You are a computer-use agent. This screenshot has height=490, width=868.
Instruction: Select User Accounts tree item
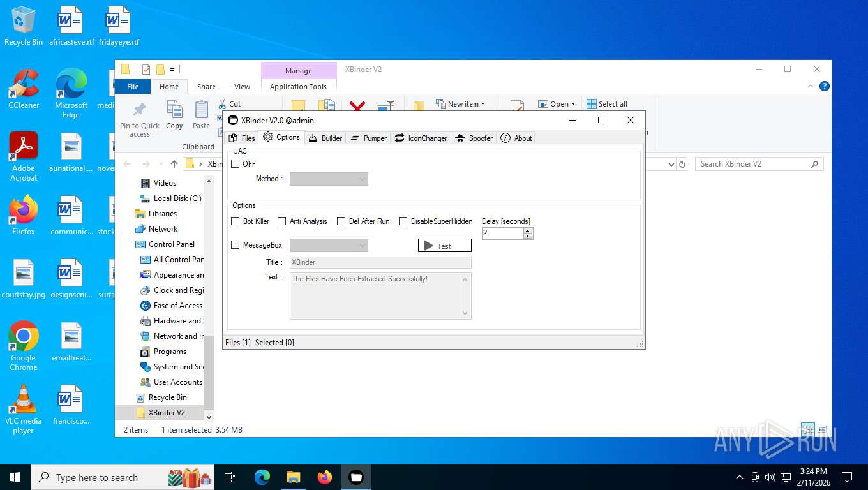[177, 382]
